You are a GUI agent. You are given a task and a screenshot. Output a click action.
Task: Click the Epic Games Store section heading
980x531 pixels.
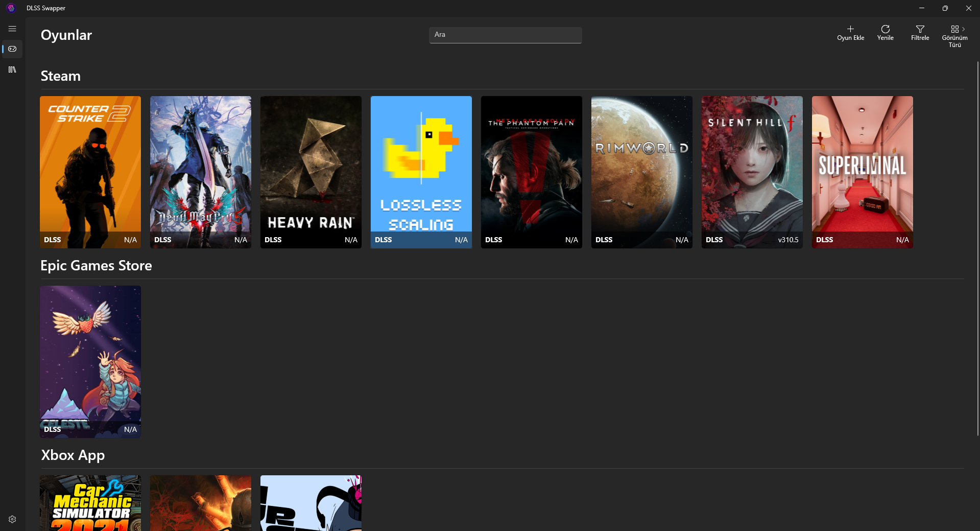point(96,266)
